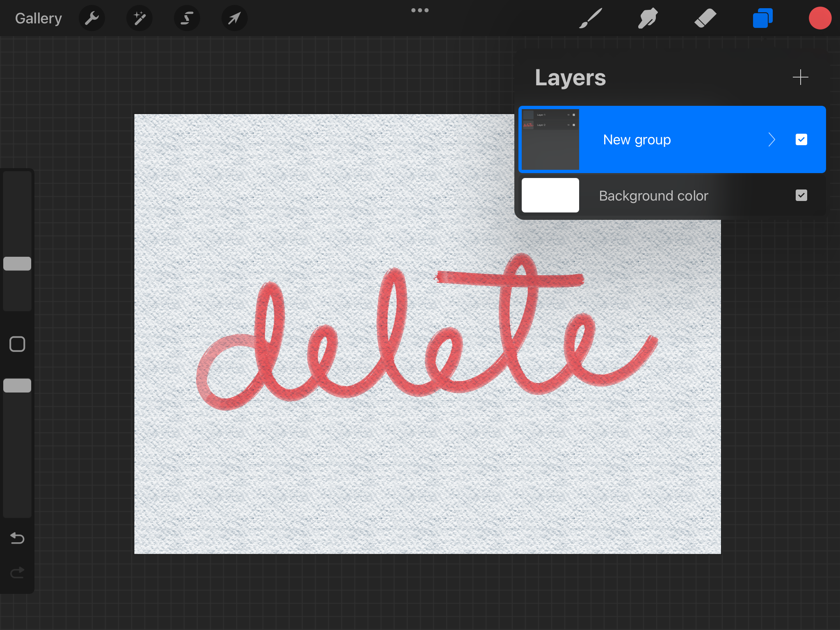Tap the New group layer thumbnail
This screenshot has height=630, width=840.
point(550,139)
